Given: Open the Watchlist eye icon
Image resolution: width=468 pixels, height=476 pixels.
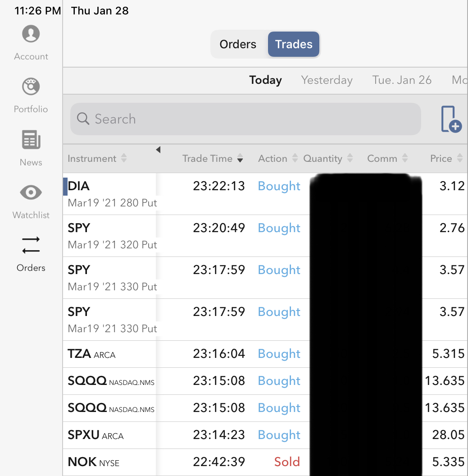Looking at the screenshot, I should click(31, 193).
